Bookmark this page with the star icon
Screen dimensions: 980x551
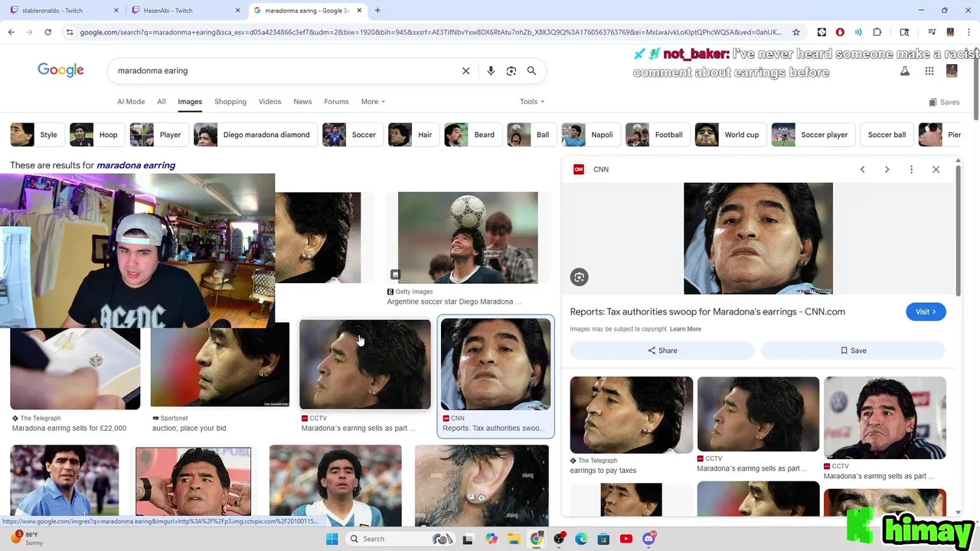pyautogui.click(x=796, y=32)
